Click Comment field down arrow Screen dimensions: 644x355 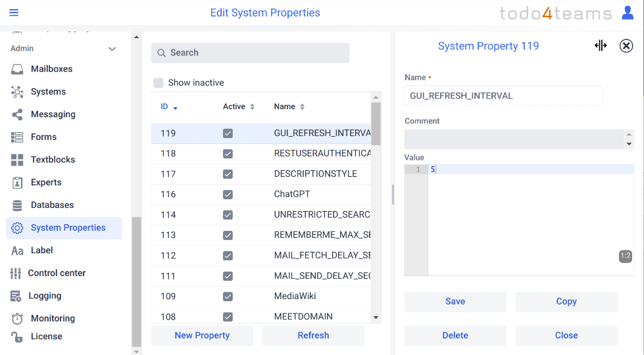[629, 144]
